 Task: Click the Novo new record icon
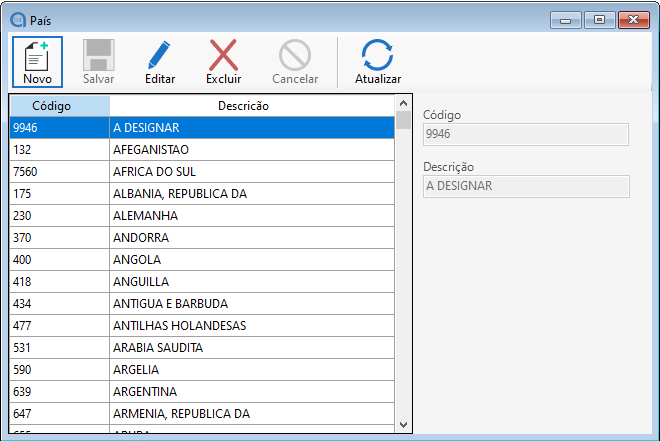point(37,55)
